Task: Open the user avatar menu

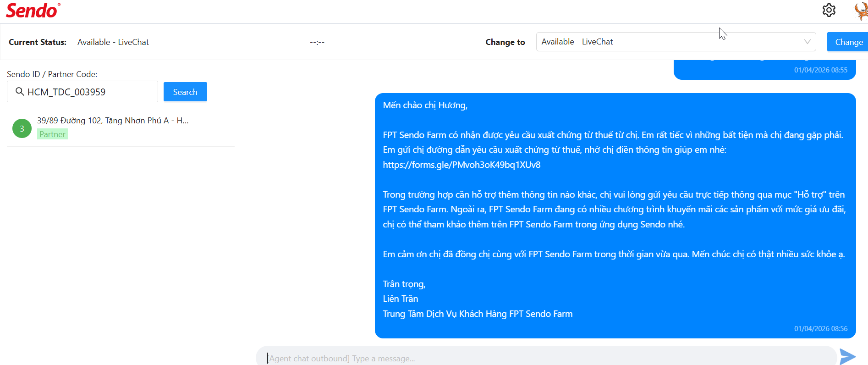Action: coord(862,11)
